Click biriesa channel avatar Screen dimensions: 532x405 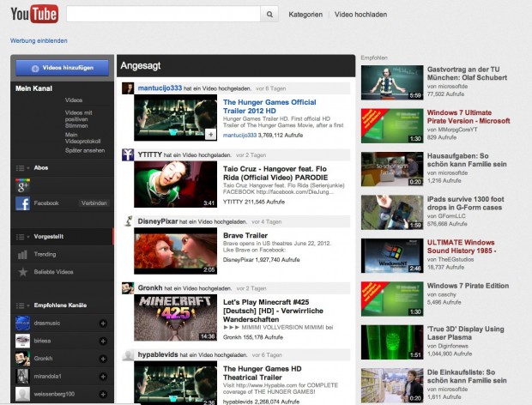click(x=22, y=341)
